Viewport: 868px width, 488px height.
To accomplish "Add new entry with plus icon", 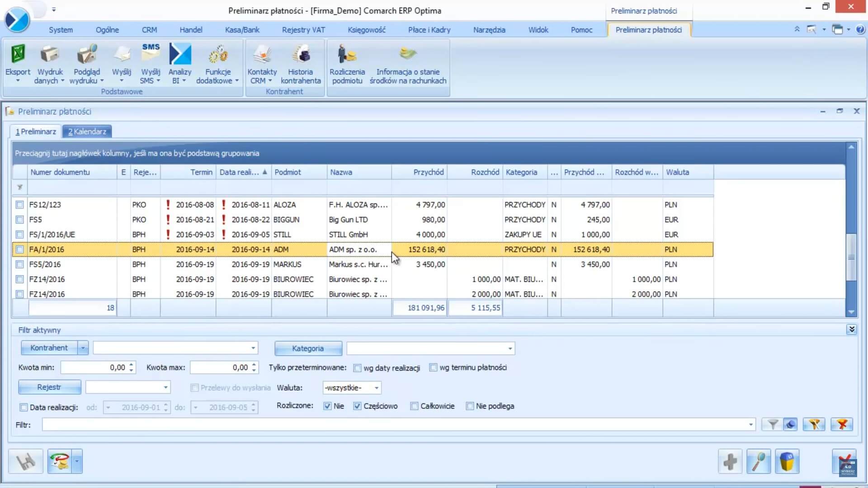I will 730,461.
